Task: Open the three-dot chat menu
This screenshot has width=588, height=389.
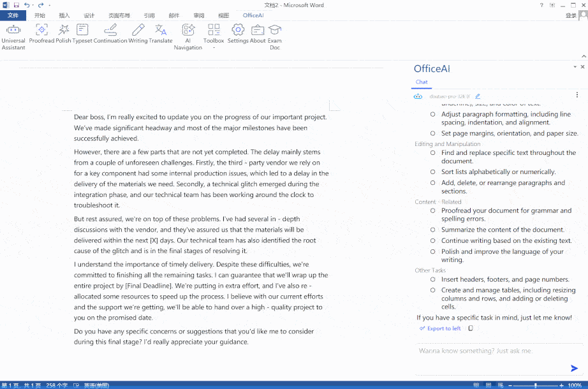Action: click(577, 96)
